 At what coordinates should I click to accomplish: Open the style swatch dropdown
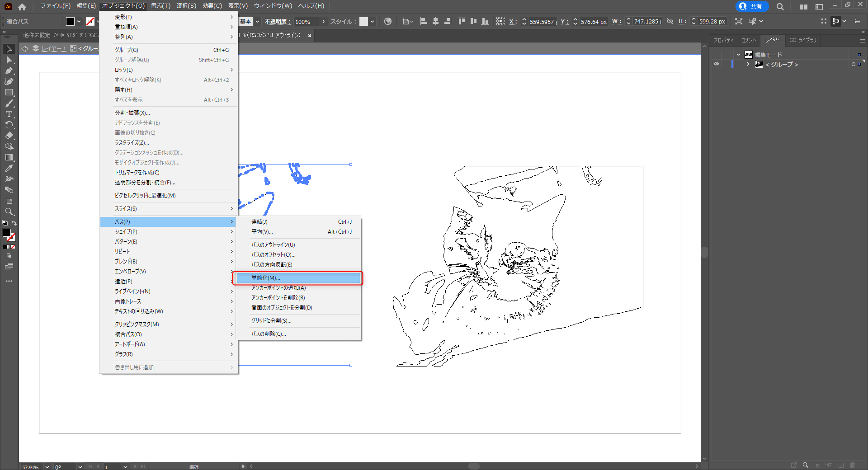click(372, 21)
